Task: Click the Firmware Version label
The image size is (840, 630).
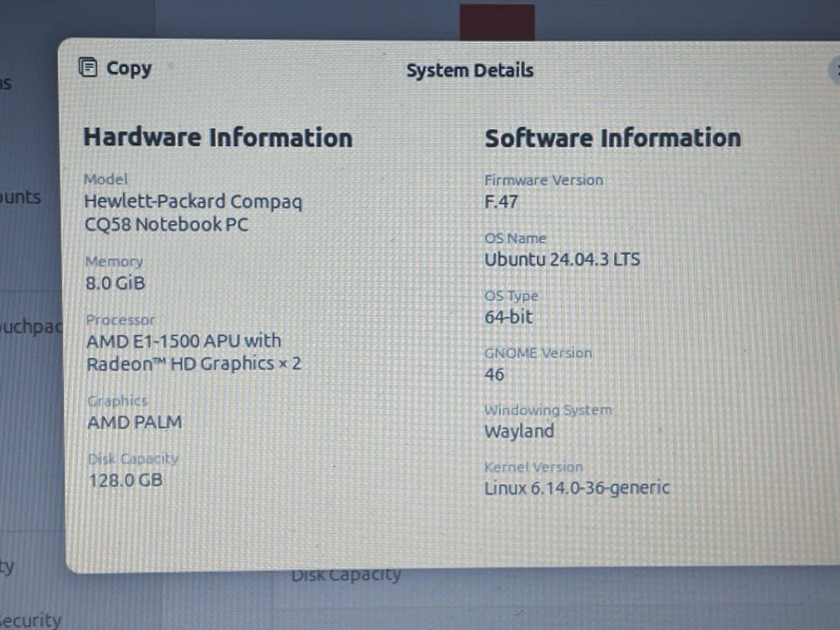Action: point(543,180)
